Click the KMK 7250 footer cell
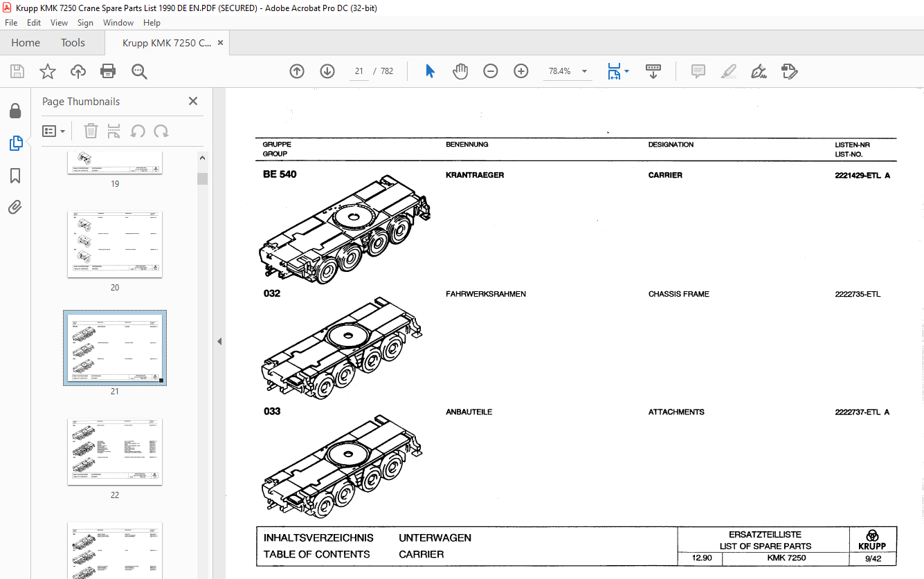Viewport: 924px width, 579px height. (x=786, y=558)
